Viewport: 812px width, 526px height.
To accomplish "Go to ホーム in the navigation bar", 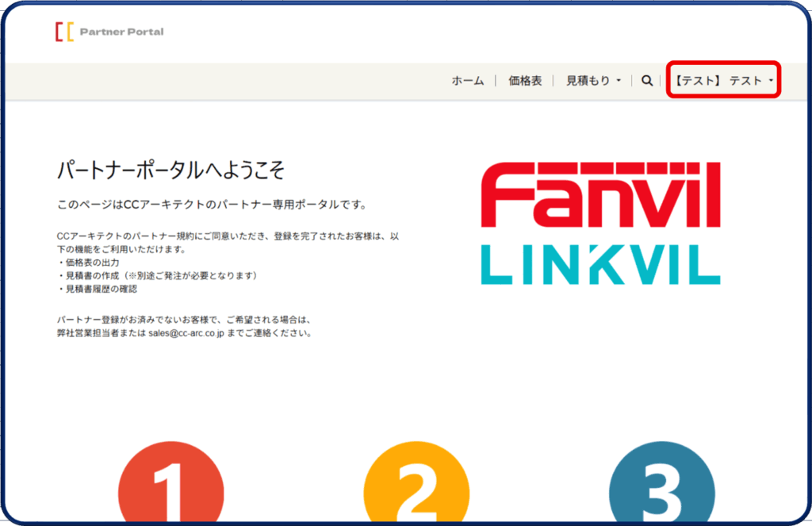I will pos(468,80).
